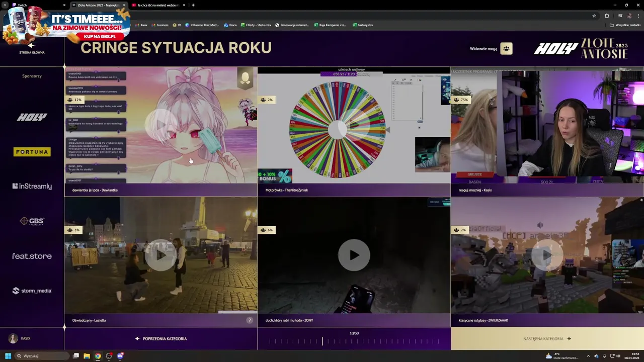The height and width of the screenshot is (362, 644).
Task: Open Google Chrome from the taskbar
Action: (98, 356)
